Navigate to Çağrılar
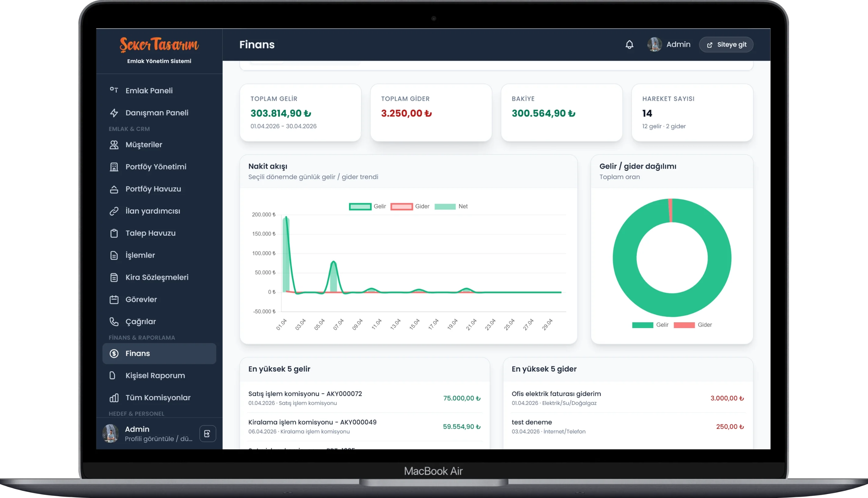868x498 pixels. (159, 322)
